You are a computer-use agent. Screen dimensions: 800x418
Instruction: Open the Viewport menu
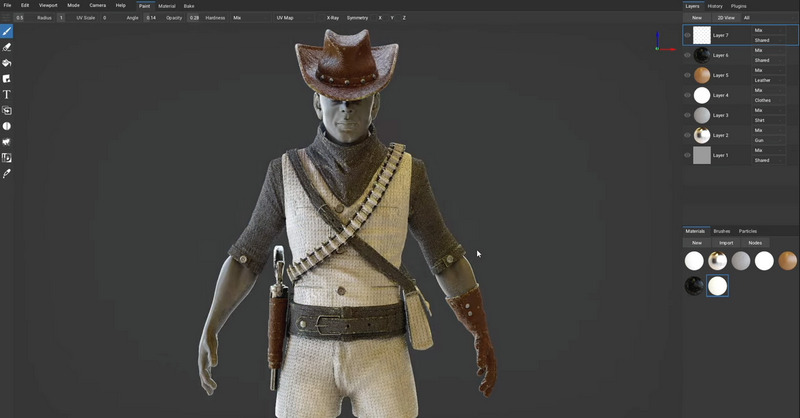[48, 5]
